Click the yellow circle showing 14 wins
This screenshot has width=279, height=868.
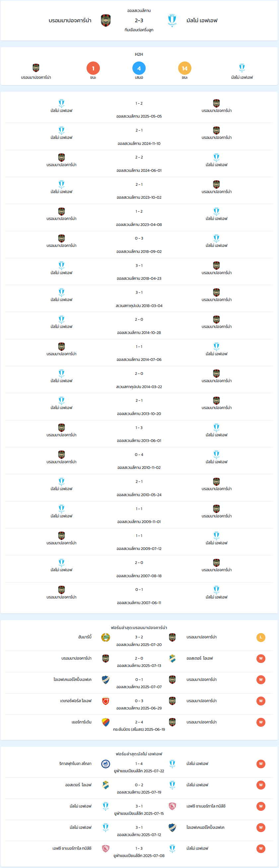(x=185, y=68)
